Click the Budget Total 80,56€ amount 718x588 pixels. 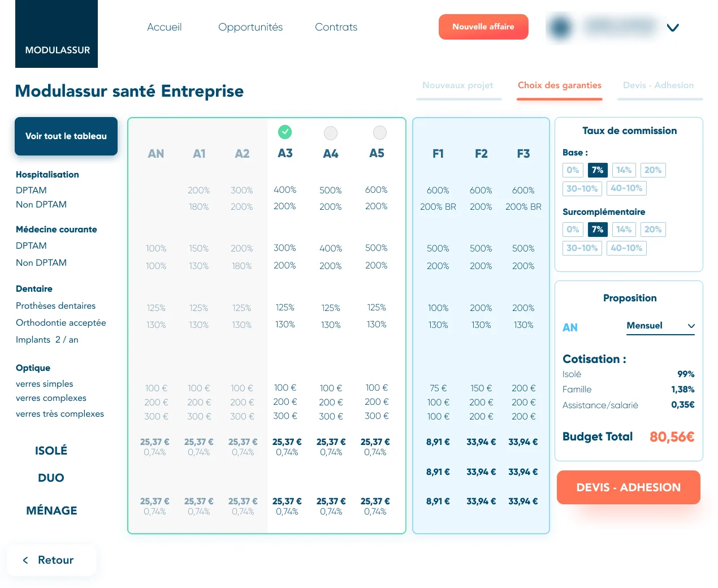coord(672,437)
